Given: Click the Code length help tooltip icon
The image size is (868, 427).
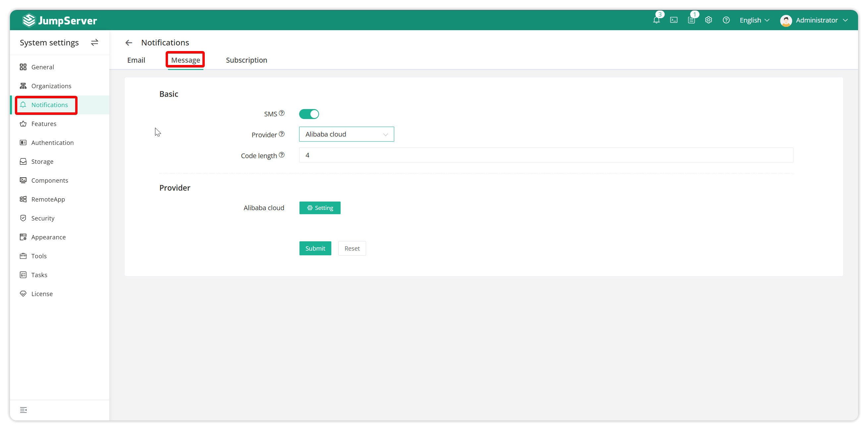Looking at the screenshot, I should pos(282,155).
